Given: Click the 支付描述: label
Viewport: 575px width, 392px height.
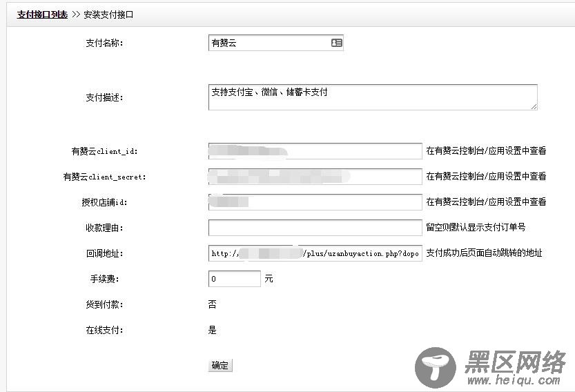Looking at the screenshot, I should coord(104,97).
